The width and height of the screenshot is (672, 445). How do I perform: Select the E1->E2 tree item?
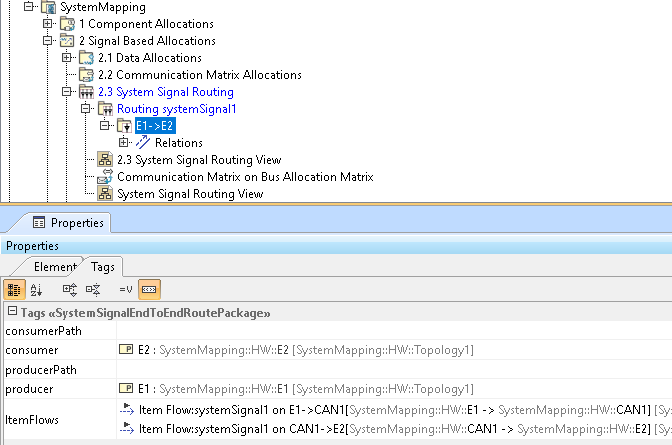point(155,126)
